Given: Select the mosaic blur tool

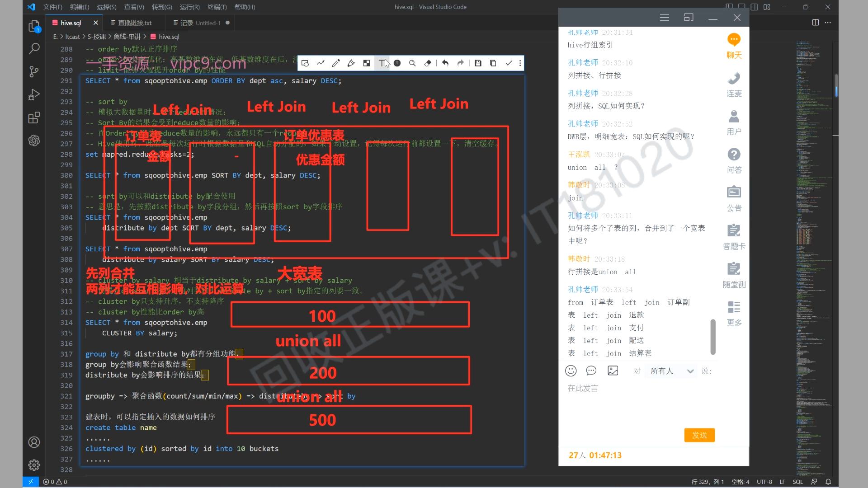Looking at the screenshot, I should coord(367,63).
